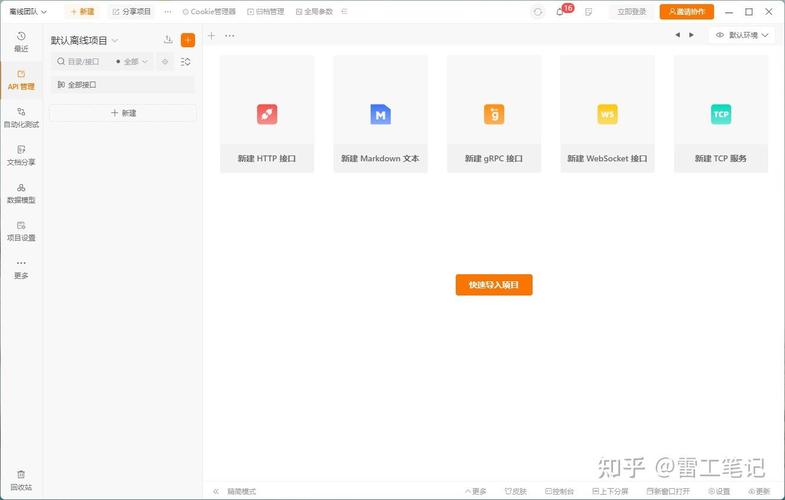The image size is (785, 500).
Task: Click the orange plus button in the project panel
Action: tap(188, 40)
